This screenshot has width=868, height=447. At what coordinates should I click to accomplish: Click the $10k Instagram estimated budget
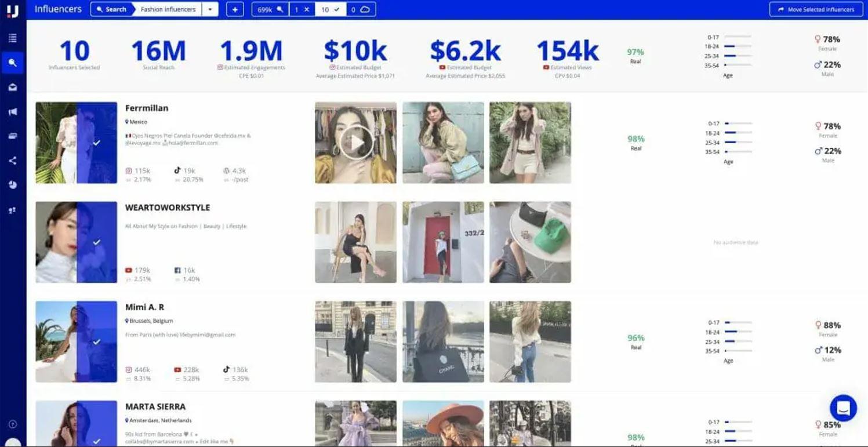point(355,52)
